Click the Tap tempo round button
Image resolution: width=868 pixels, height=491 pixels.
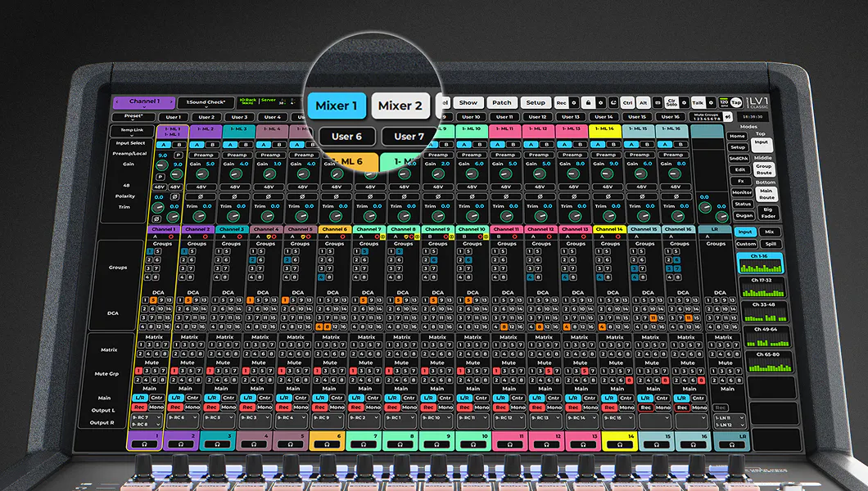735,103
